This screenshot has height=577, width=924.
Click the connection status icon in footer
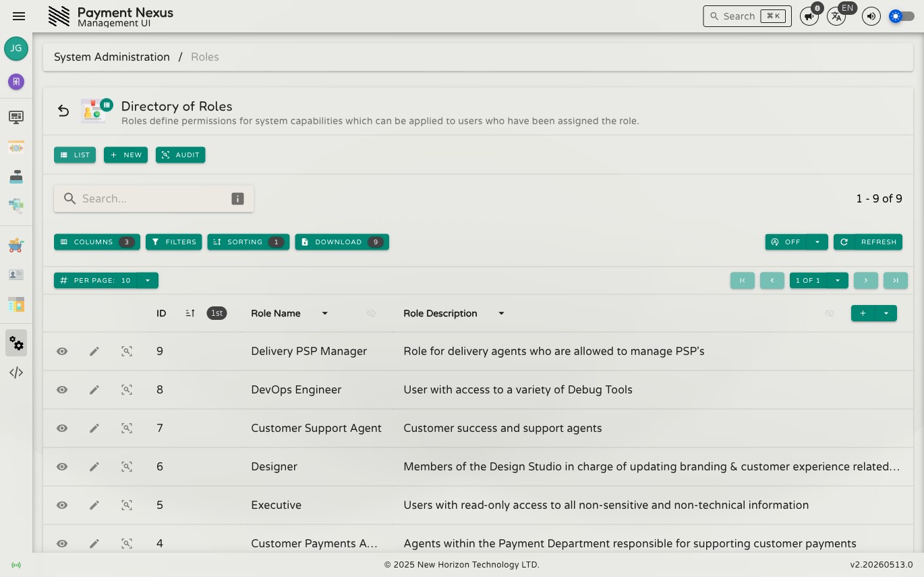pyautogui.click(x=16, y=565)
